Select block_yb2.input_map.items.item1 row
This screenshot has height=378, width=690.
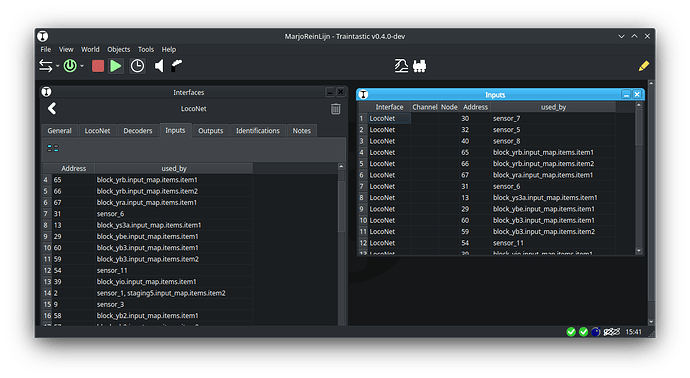174,316
